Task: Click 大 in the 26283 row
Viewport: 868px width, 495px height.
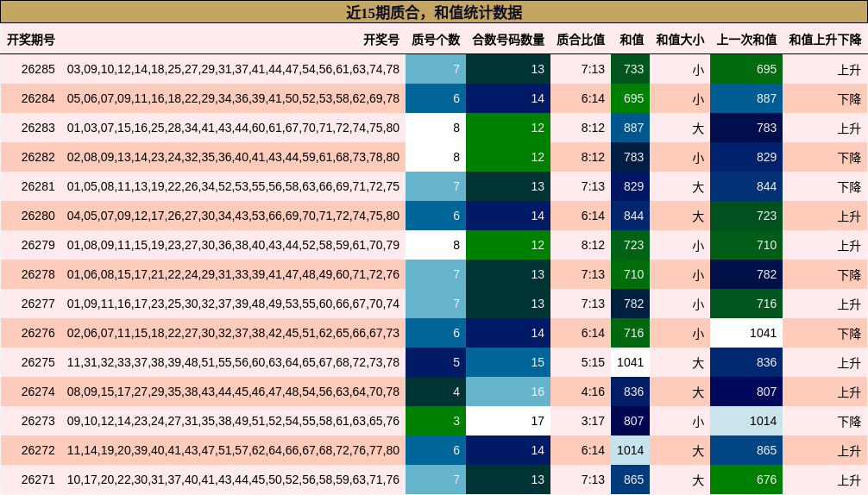Action: 698,128
